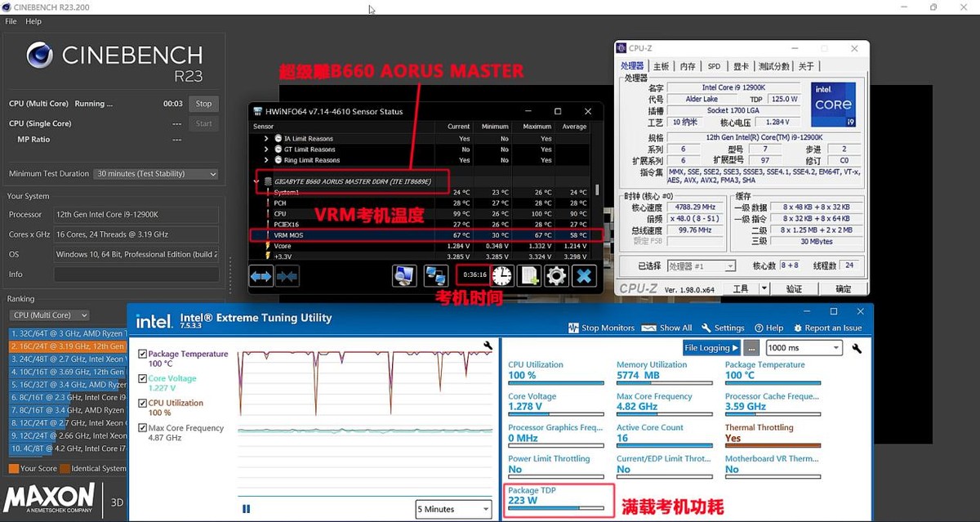
Task: Click the Stop button for the multi-core test
Action: point(203,104)
